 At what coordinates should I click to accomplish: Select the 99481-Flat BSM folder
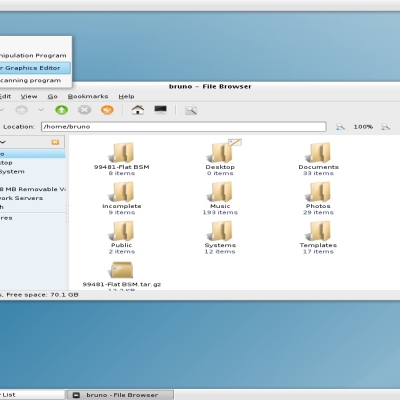[122, 153]
